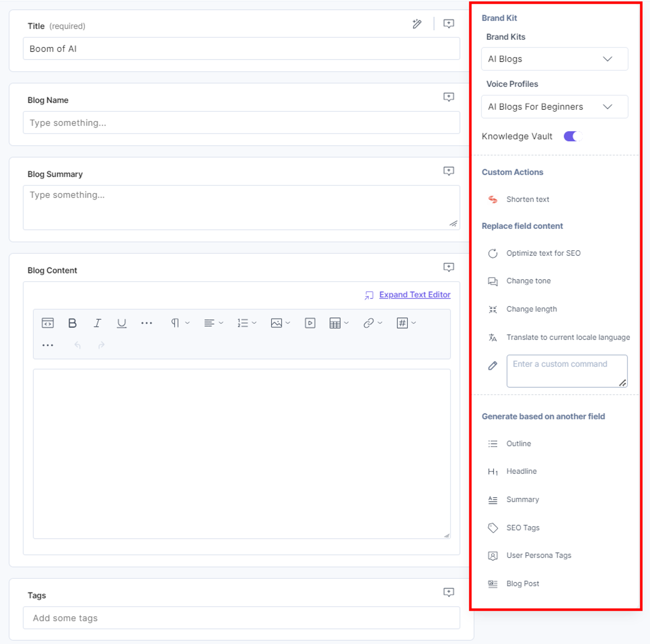This screenshot has height=644, width=650.
Task: Click the custom command text box
Action: click(567, 371)
